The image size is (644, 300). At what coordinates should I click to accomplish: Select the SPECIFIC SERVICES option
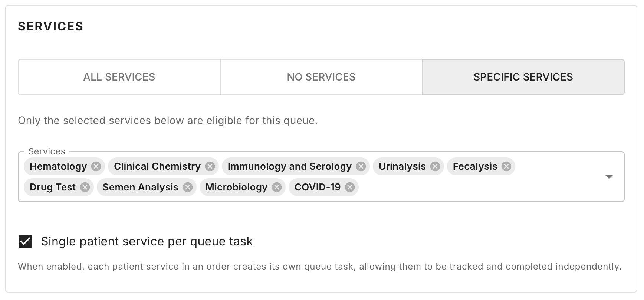click(x=523, y=77)
